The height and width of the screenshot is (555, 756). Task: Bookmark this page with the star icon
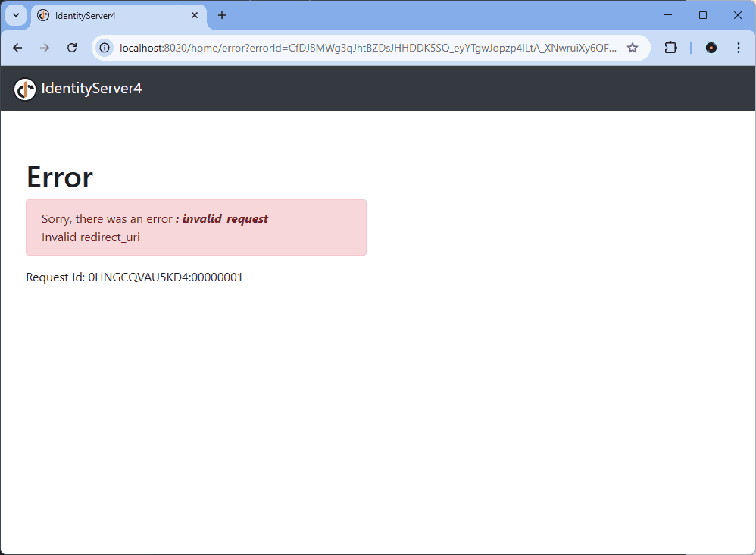click(x=633, y=48)
